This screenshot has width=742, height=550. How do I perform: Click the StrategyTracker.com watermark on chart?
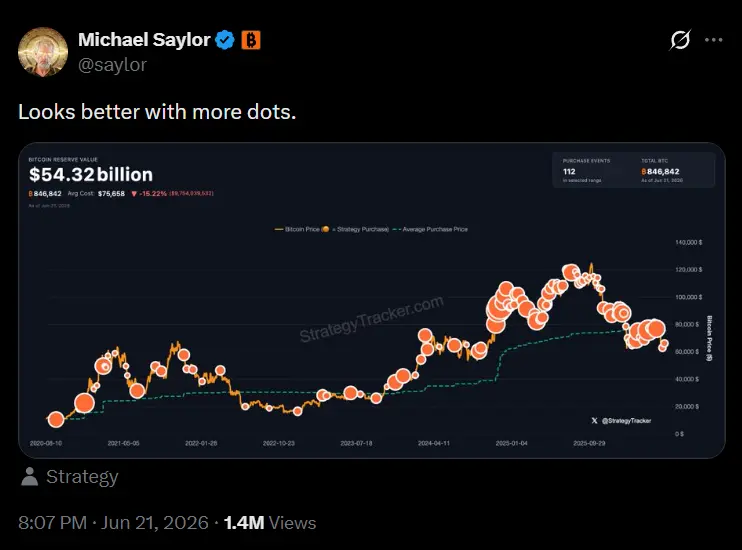pyautogui.click(x=371, y=319)
